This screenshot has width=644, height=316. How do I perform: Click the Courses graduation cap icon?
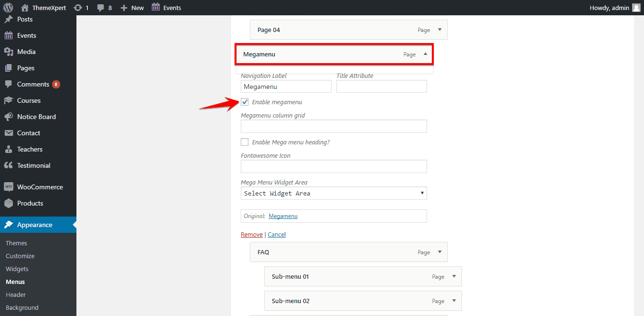(x=9, y=100)
